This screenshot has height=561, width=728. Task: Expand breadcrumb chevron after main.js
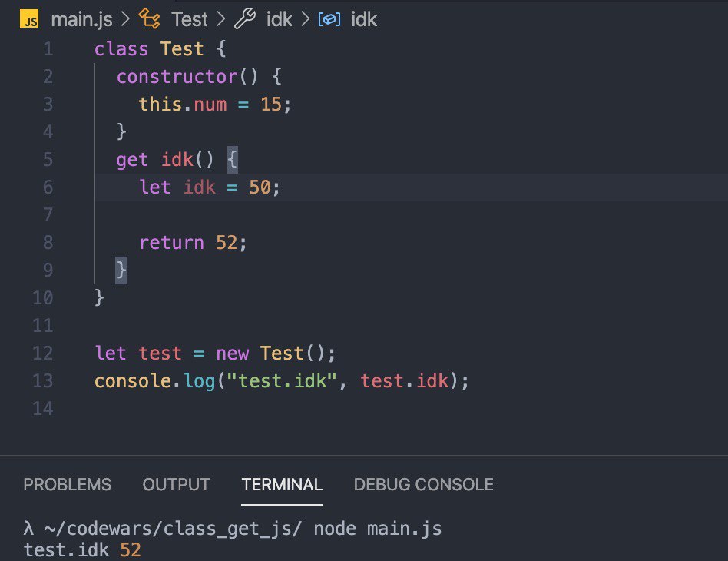[125, 19]
